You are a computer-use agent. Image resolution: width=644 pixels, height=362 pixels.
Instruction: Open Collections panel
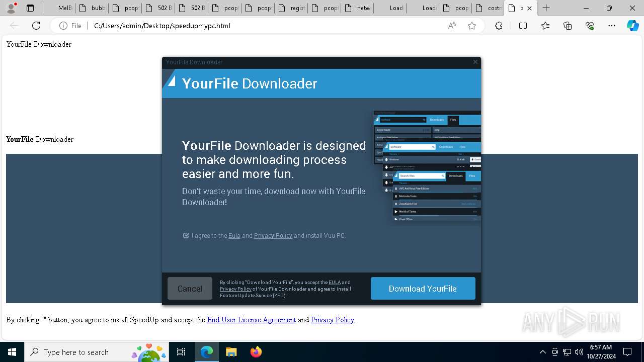click(x=568, y=26)
